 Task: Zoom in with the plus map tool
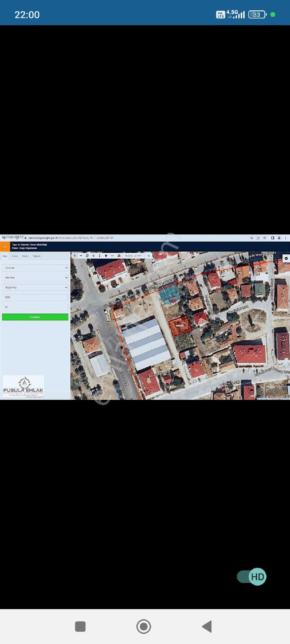75,256
